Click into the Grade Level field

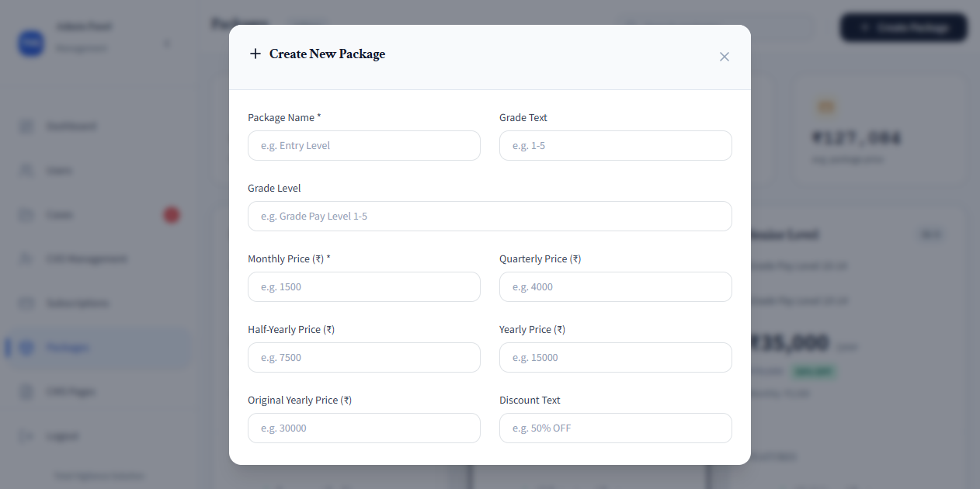tap(490, 217)
